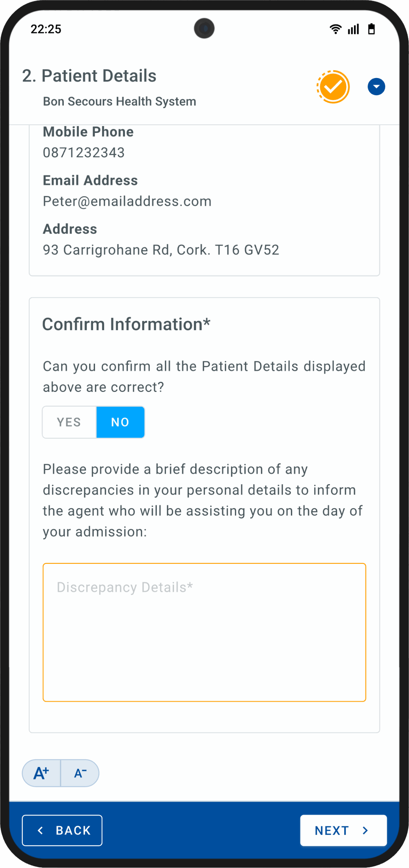409x868 pixels.
Task: Click the Bon Secours Health System subtitle
Action: [119, 101]
